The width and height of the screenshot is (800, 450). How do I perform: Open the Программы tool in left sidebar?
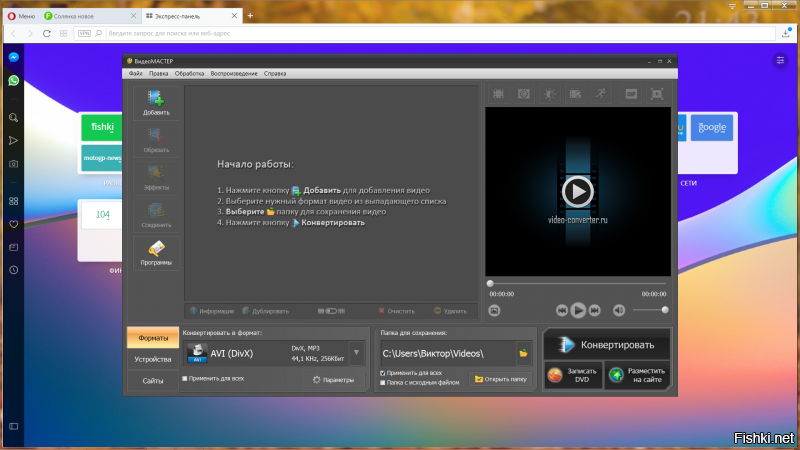156,252
